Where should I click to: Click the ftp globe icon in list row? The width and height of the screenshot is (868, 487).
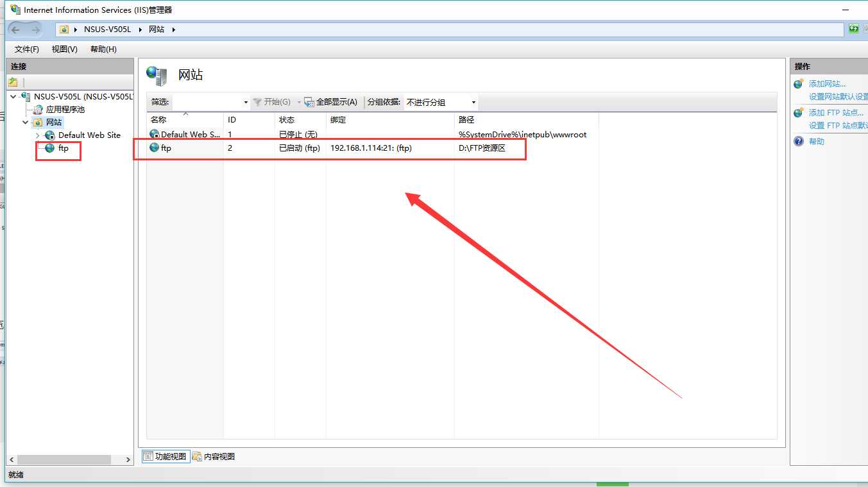coord(154,148)
